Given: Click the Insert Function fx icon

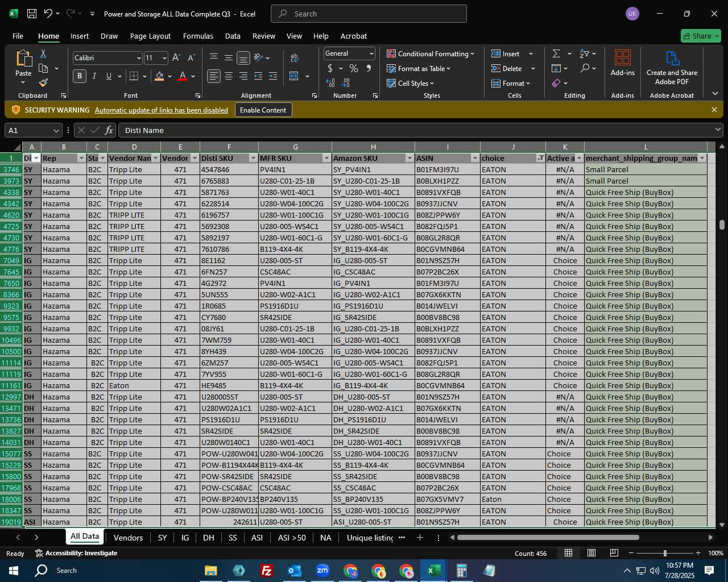Looking at the screenshot, I should point(109,130).
